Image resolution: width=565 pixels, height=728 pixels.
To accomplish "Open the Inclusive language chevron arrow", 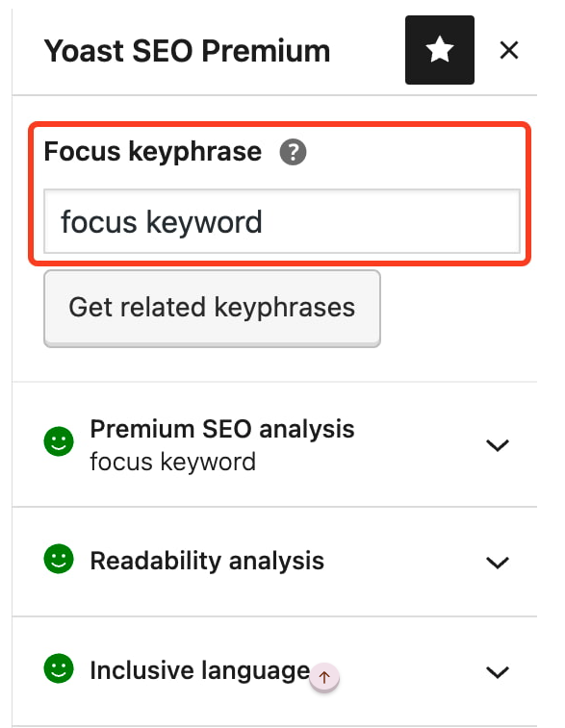I will tap(498, 672).
